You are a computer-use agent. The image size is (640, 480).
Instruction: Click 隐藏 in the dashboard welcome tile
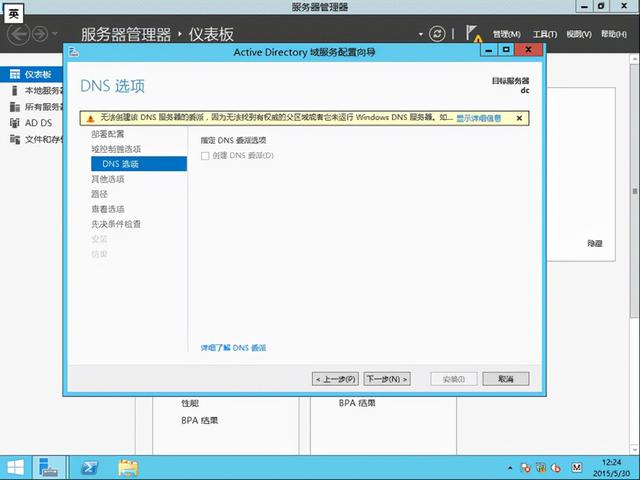point(595,243)
